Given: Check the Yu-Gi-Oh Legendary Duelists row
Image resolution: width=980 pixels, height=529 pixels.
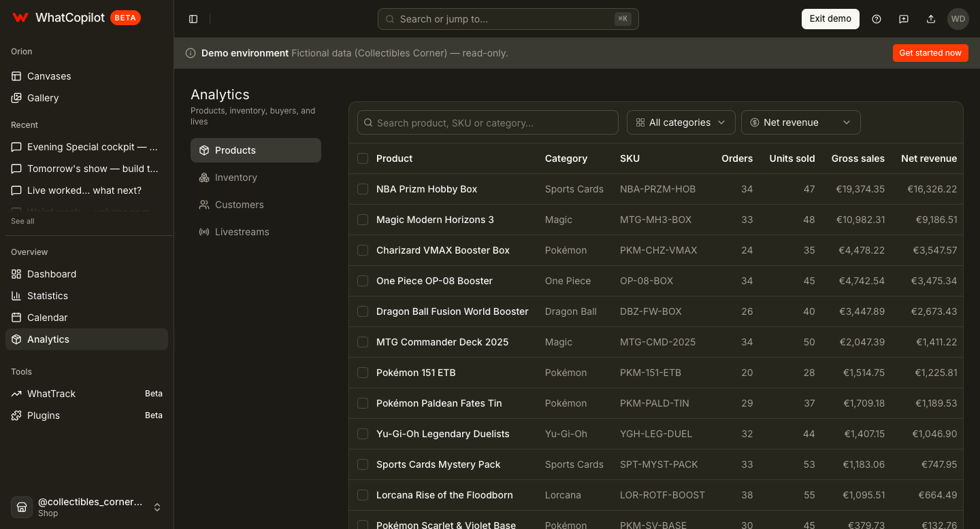Looking at the screenshot, I should point(363,434).
